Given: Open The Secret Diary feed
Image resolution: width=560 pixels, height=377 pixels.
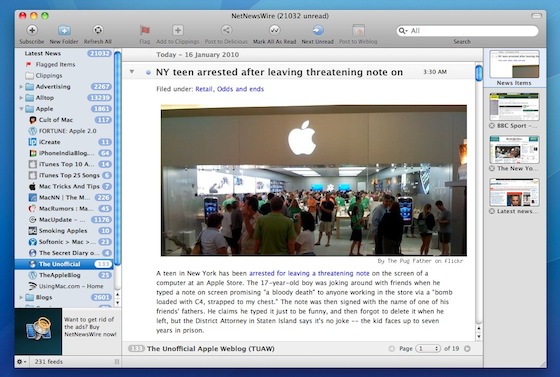Looking at the screenshot, I should point(65,253).
